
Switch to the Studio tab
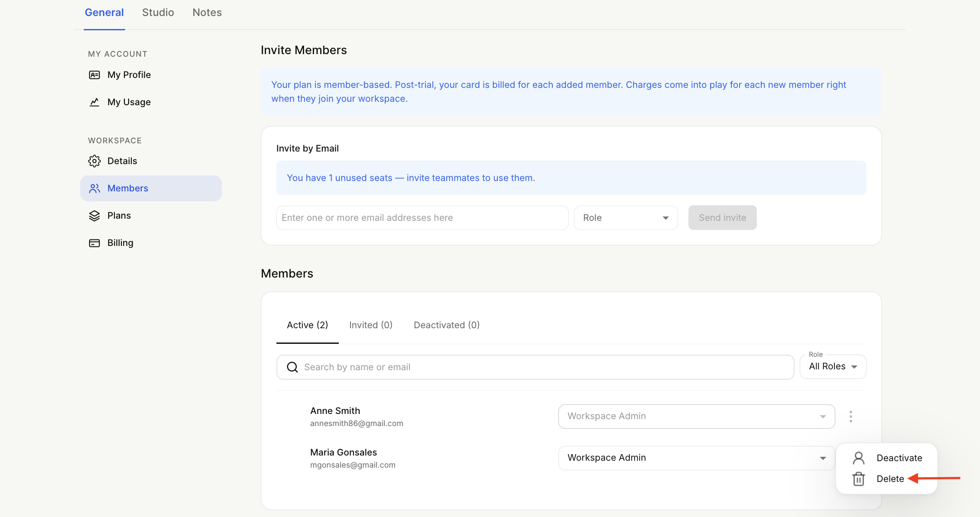tap(158, 13)
